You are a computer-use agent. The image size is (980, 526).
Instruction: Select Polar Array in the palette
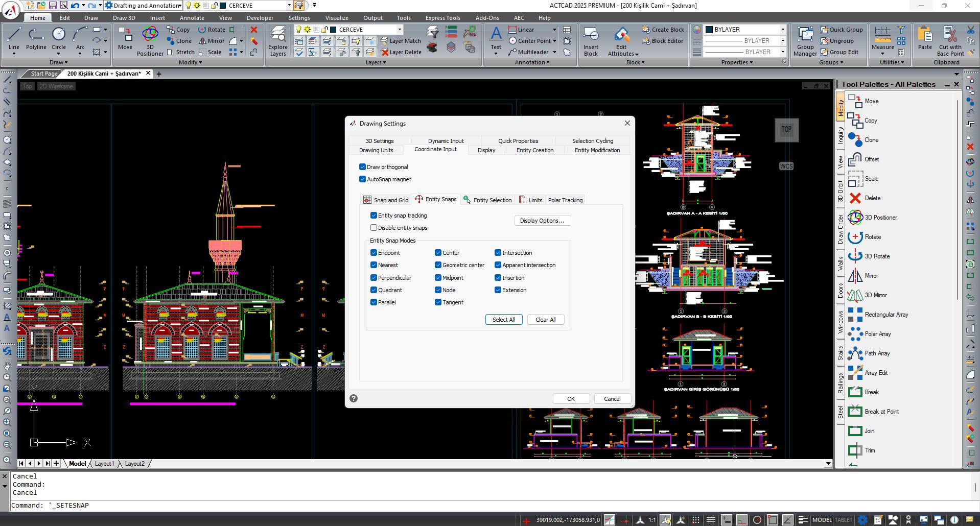coord(869,334)
